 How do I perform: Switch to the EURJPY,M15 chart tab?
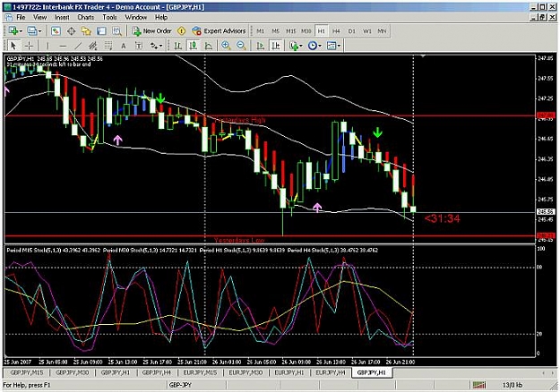point(200,372)
